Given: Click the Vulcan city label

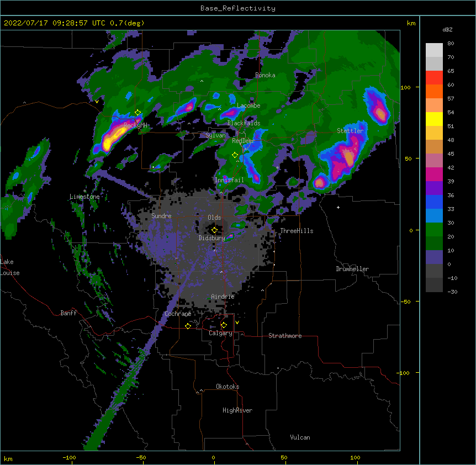Looking at the screenshot, I should [x=300, y=437].
